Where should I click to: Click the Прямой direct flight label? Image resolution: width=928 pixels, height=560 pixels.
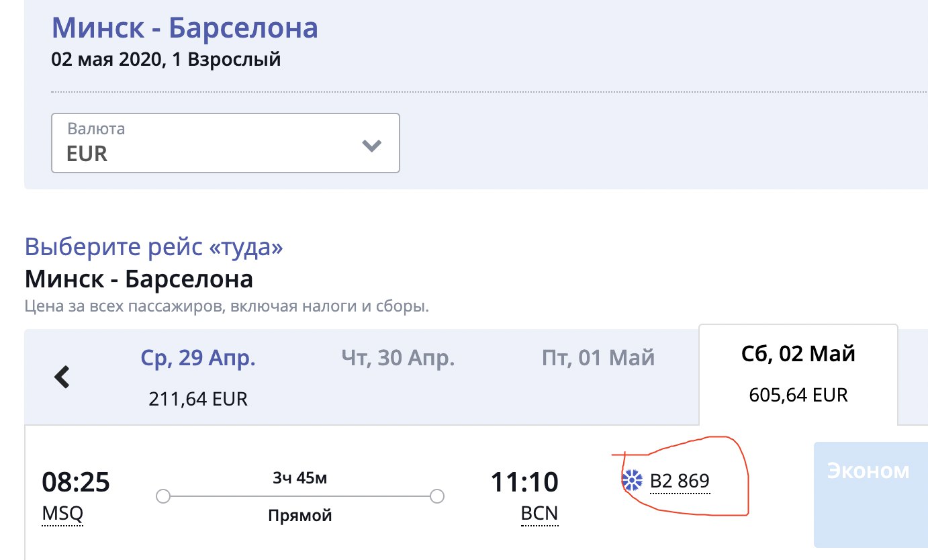300,516
